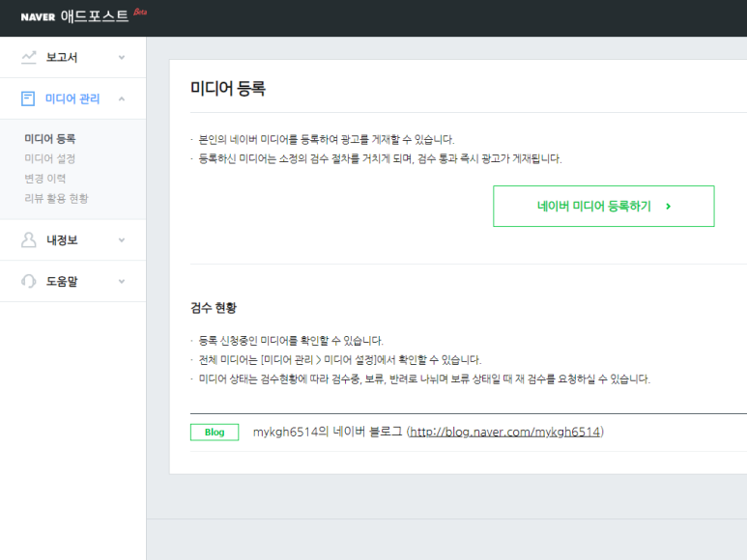Click the mykgh6514의 네이버 블로그 text
Image resolution: width=747 pixels, height=560 pixels.
coord(328,432)
